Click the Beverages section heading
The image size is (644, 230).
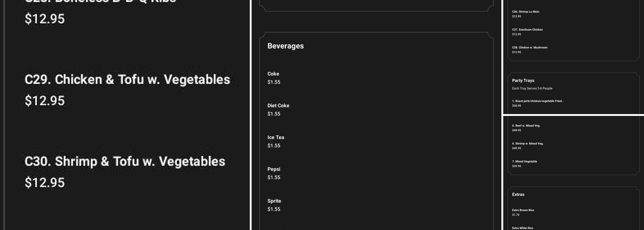286,46
